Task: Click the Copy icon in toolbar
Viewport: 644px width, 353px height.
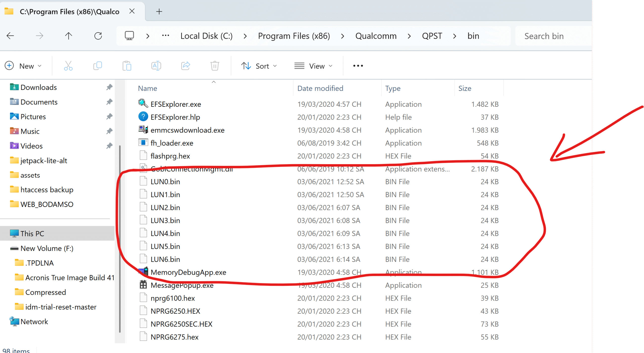Action: [98, 66]
